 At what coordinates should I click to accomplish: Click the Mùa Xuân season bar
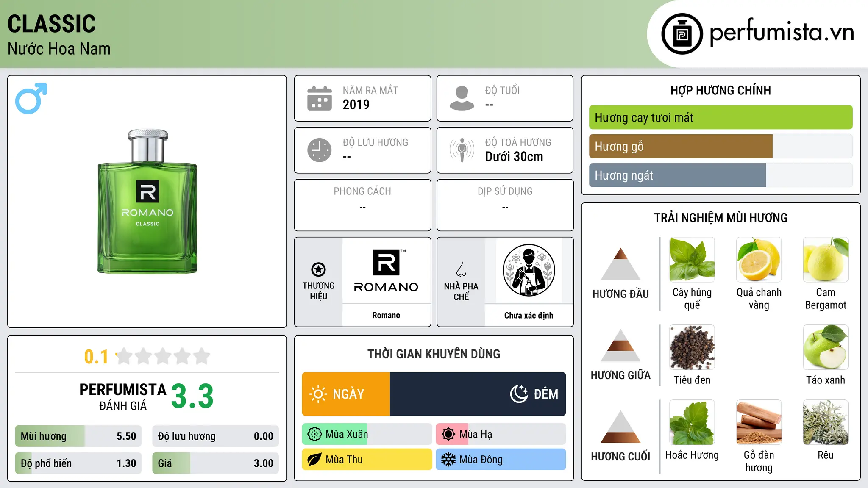pyautogui.click(x=367, y=434)
